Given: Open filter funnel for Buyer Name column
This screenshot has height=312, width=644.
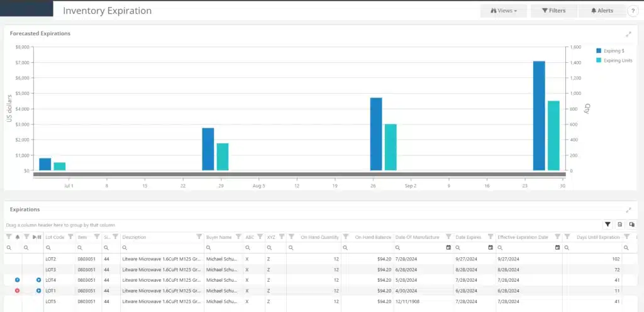Looking at the screenshot, I should (238, 237).
